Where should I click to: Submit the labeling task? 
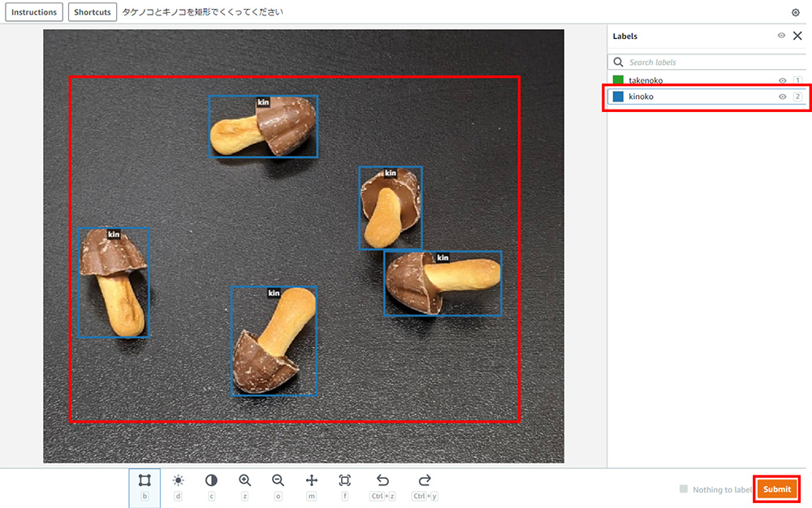click(x=776, y=489)
